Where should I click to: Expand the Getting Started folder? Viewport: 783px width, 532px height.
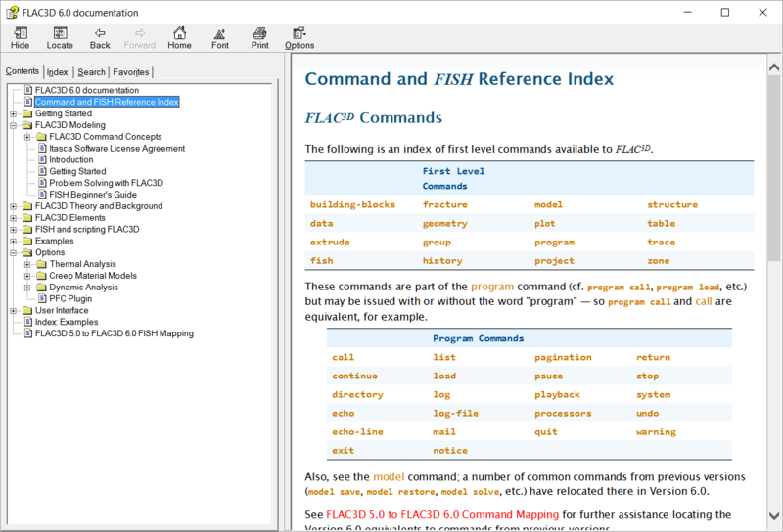(x=14, y=113)
